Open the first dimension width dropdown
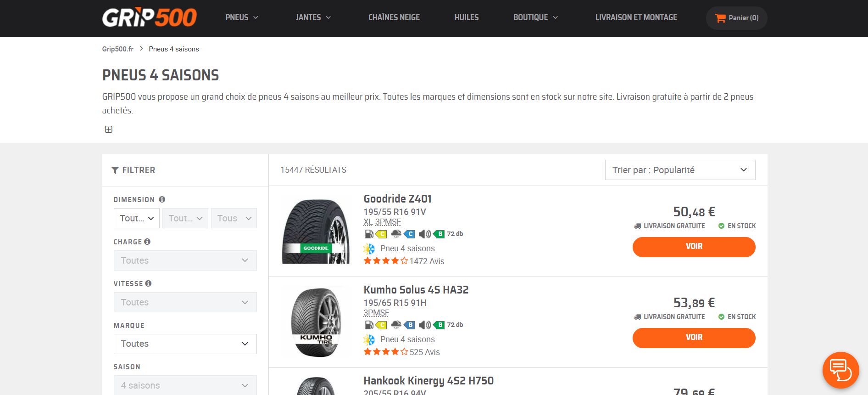The height and width of the screenshot is (395, 868). tap(137, 218)
